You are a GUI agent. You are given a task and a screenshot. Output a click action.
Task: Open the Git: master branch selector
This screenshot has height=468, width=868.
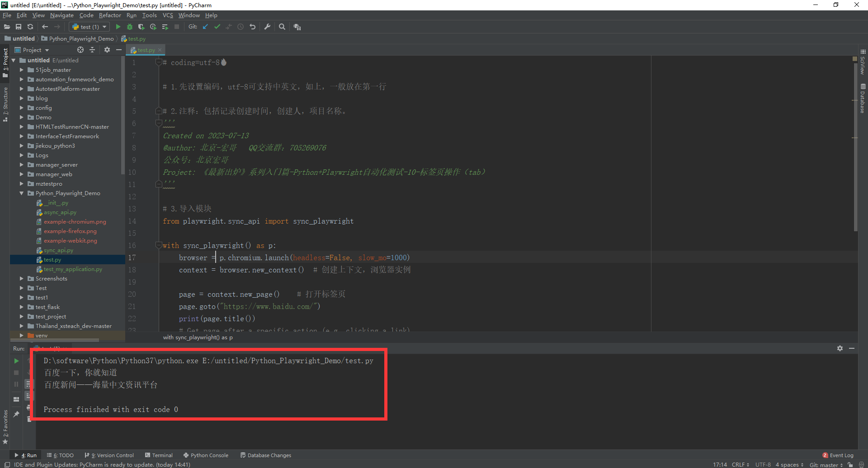826,464
